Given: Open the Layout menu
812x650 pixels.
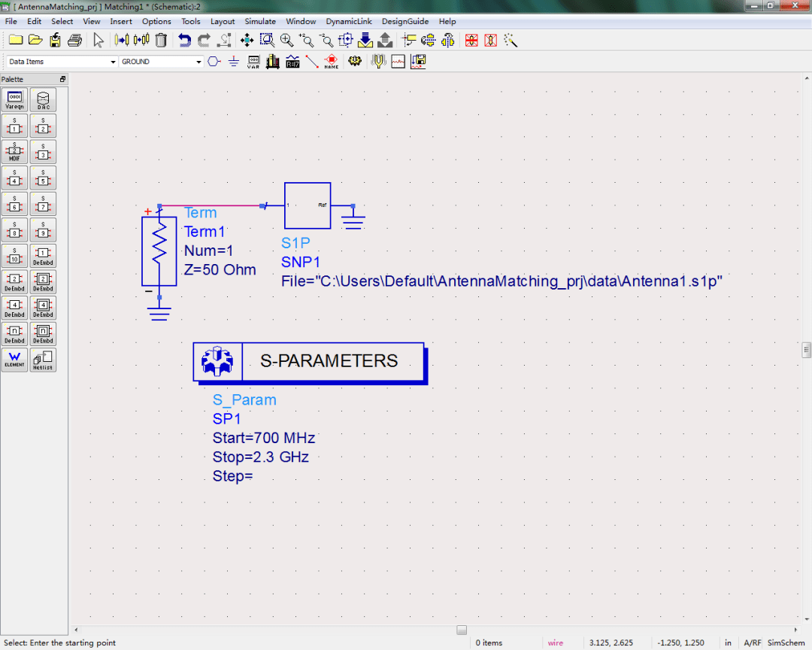Looking at the screenshot, I should click(222, 21).
